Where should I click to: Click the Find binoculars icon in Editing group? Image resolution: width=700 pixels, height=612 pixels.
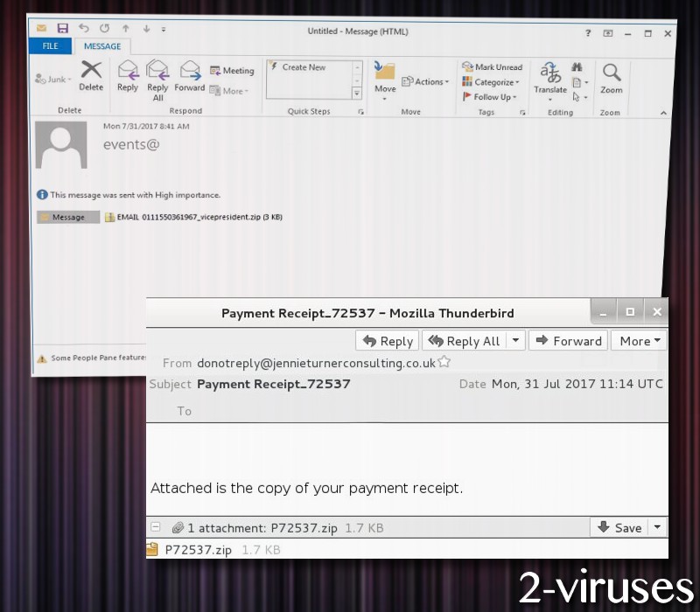(x=577, y=66)
